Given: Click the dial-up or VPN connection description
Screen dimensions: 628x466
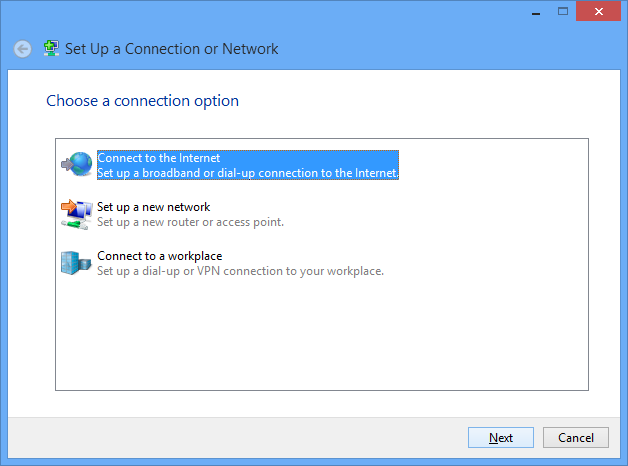Looking at the screenshot, I should click(x=240, y=271).
